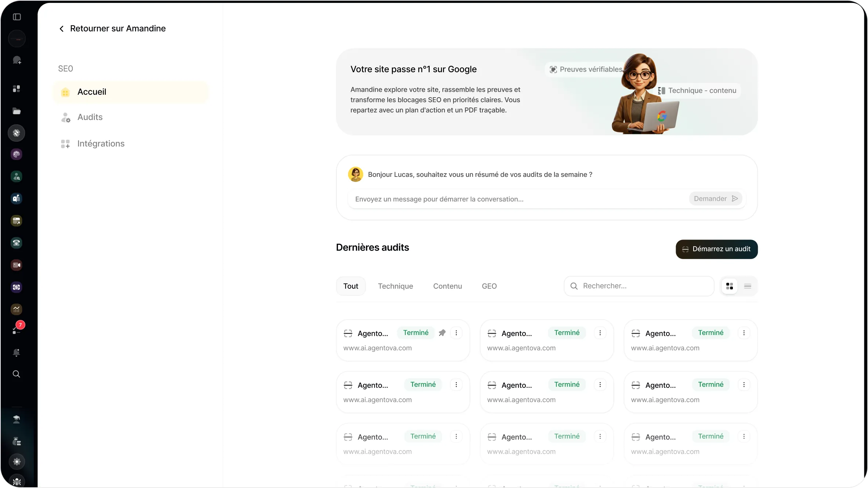Open the user avatar at top of dark sidebar
868x488 pixels.
click(17, 39)
